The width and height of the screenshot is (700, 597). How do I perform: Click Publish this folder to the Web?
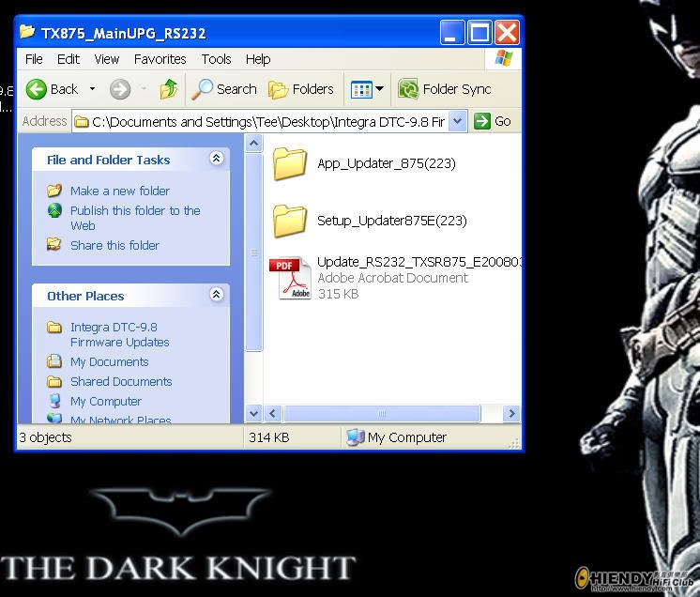pyautogui.click(x=135, y=218)
